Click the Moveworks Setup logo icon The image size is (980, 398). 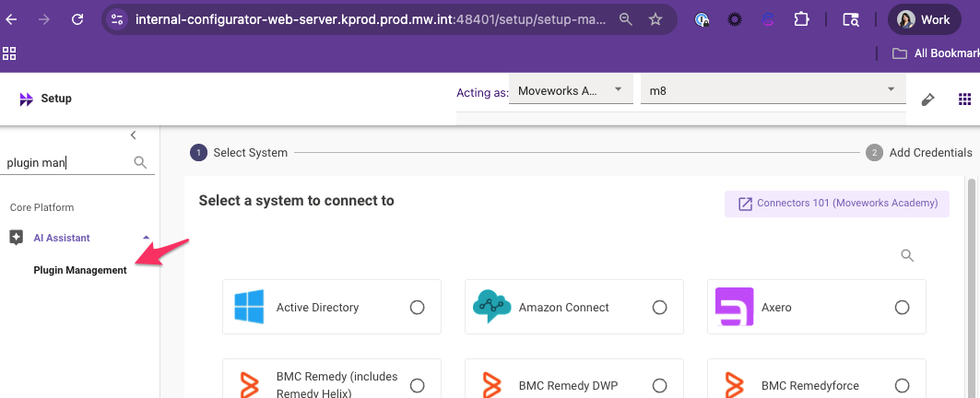[x=26, y=99]
